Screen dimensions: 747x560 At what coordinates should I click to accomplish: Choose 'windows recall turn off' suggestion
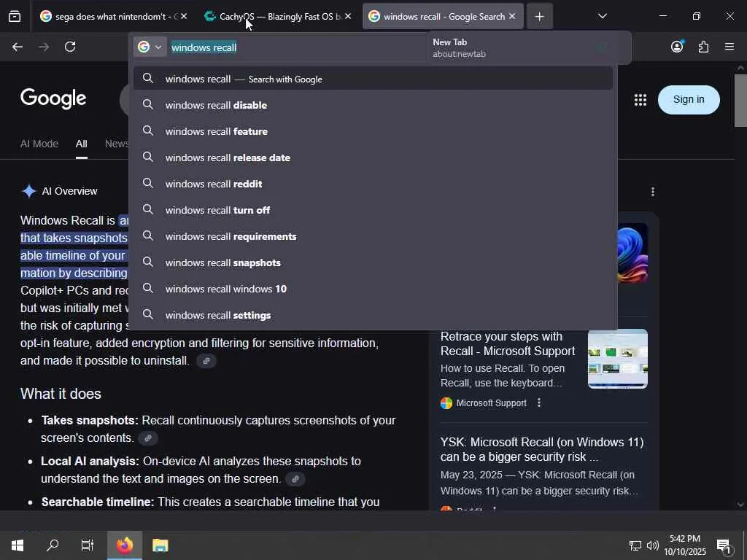coord(373,209)
